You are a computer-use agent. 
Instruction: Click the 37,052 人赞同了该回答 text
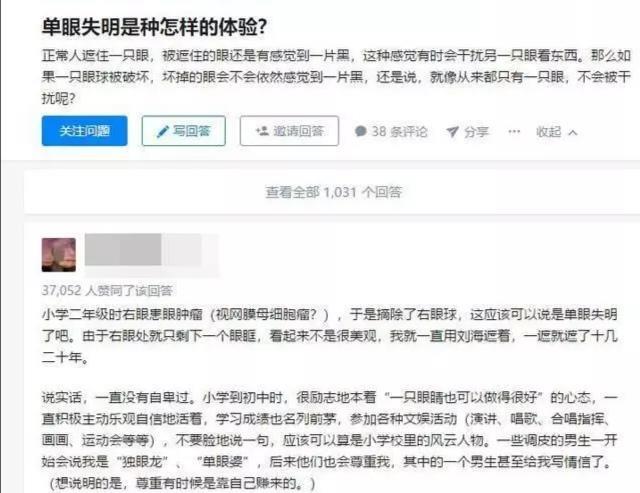pyautogui.click(x=107, y=291)
